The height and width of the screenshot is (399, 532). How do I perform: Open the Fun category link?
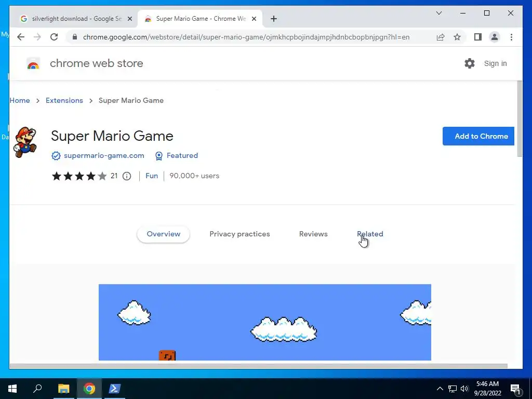(x=152, y=176)
